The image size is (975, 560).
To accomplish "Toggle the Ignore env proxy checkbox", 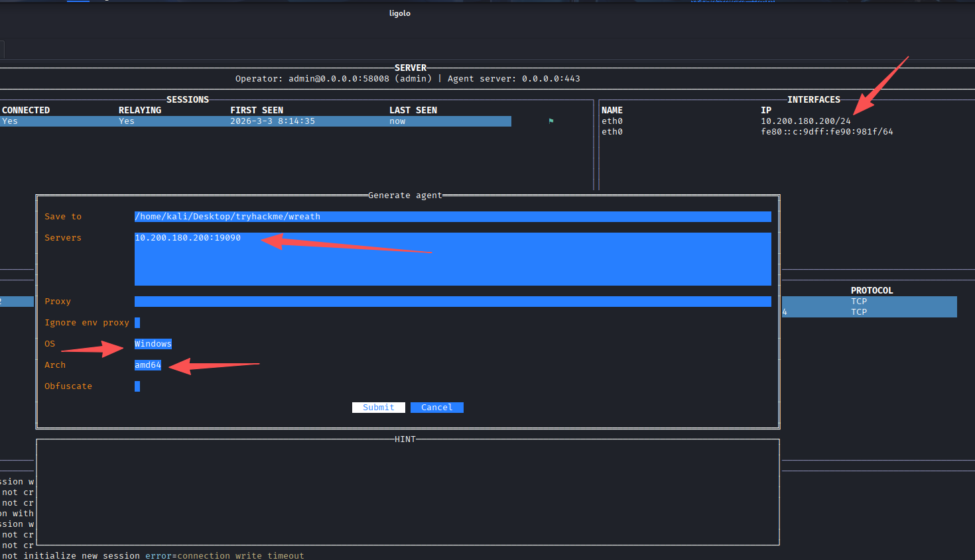I will tap(137, 323).
